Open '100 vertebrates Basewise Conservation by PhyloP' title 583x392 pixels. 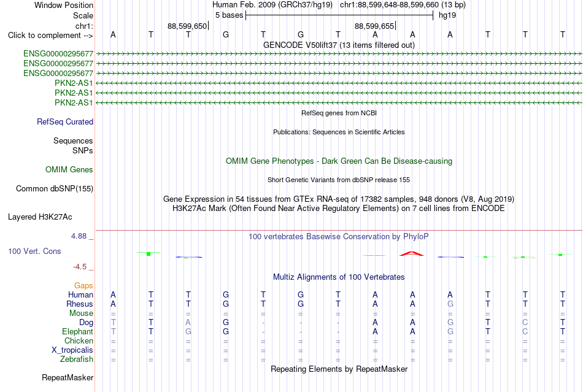click(339, 236)
